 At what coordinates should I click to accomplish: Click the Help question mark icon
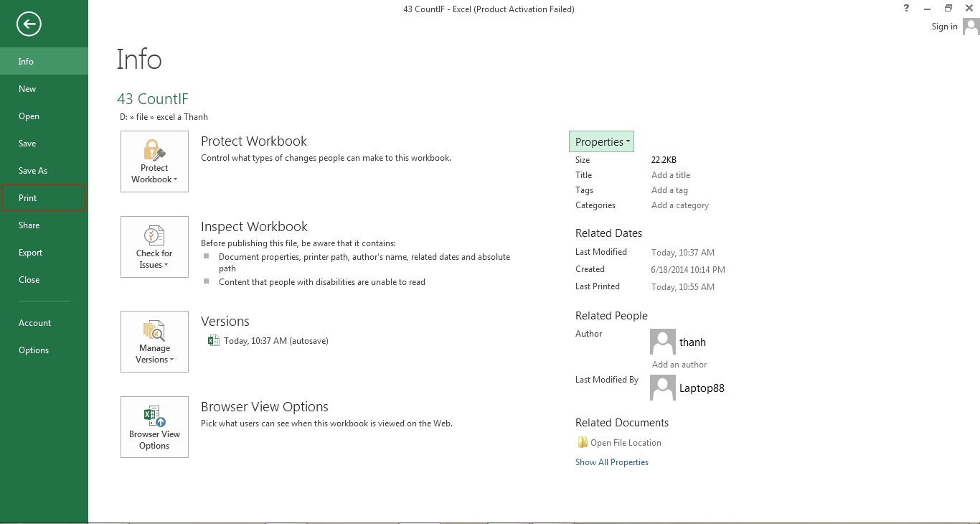pyautogui.click(x=907, y=9)
